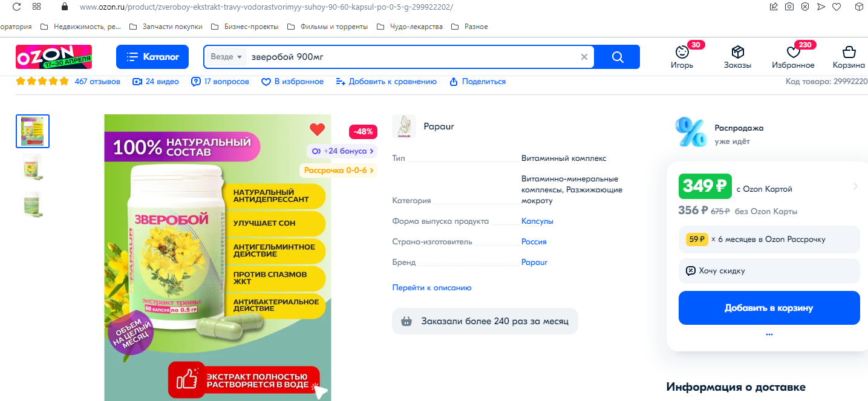This screenshot has height=401, width=868.
Task: Click Перейти к описанию link
Action: 432,288
